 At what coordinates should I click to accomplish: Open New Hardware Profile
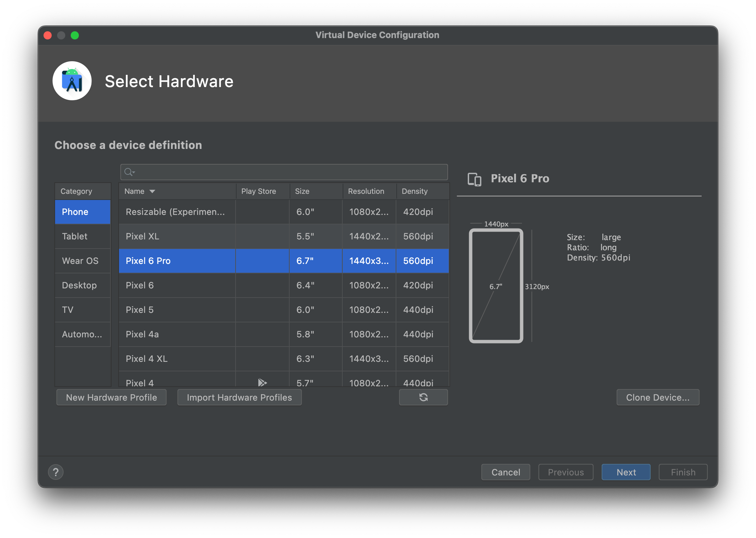111,397
